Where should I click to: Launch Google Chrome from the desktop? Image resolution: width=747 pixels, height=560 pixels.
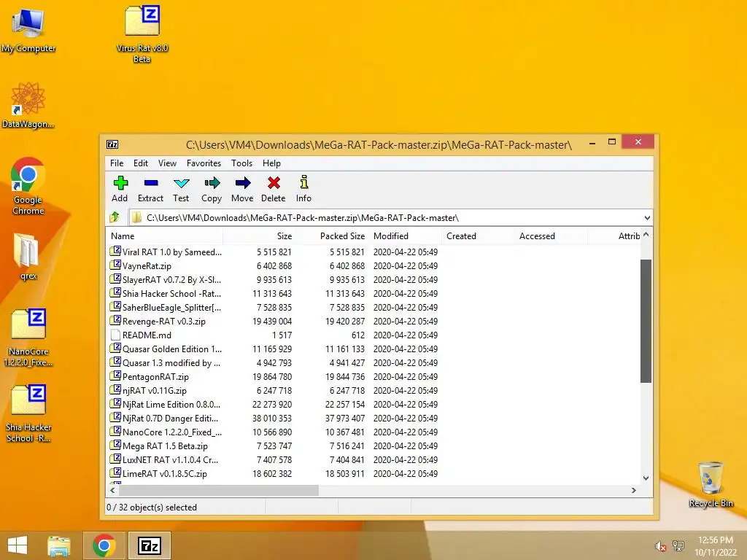coord(28,186)
